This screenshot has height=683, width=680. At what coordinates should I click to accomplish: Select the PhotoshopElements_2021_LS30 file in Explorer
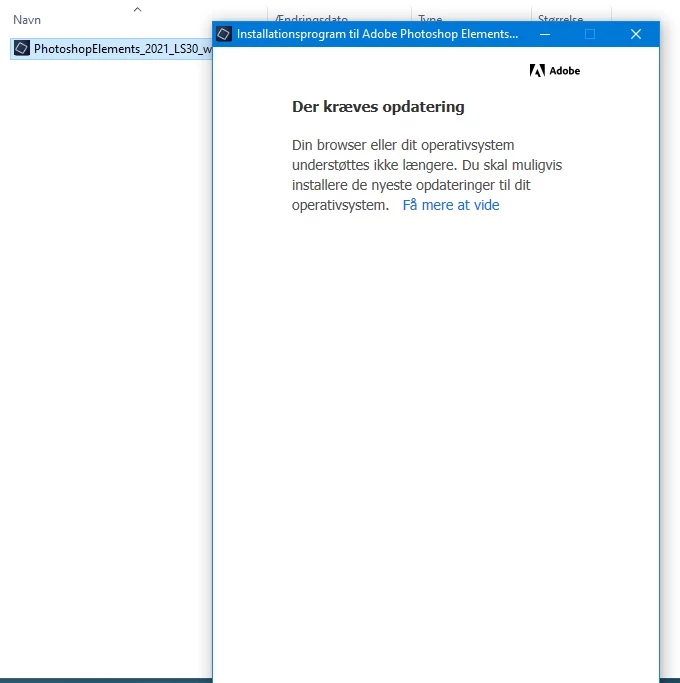click(x=112, y=49)
